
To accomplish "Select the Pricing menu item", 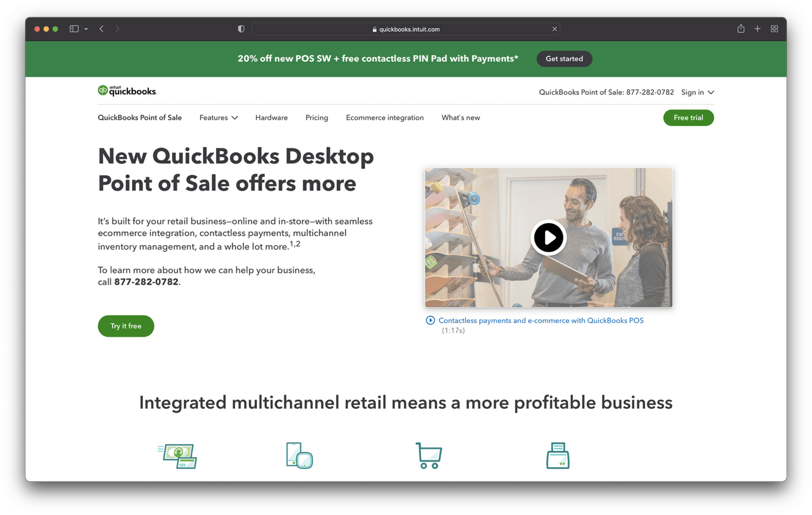I will [x=316, y=117].
